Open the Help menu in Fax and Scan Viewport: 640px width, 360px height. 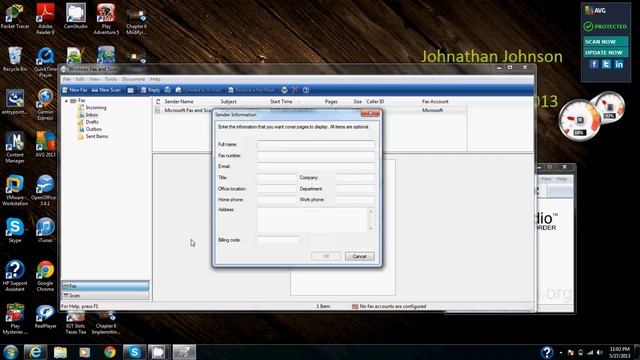155,79
